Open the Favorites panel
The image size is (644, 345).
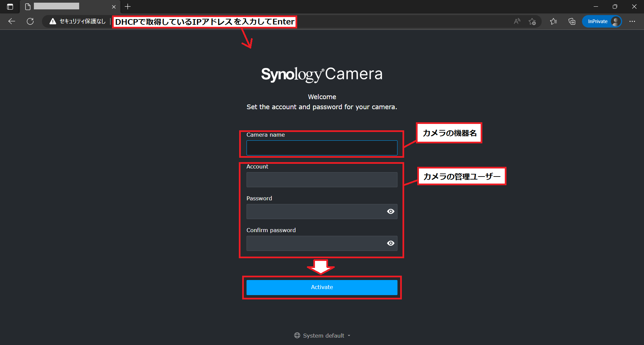click(x=554, y=21)
